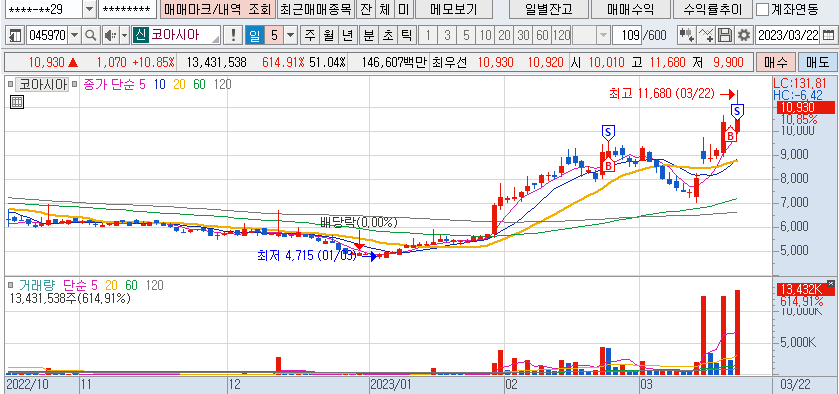Screen dimensions: 839x394
Task: Select the 120 interval button
Action: [561, 36]
